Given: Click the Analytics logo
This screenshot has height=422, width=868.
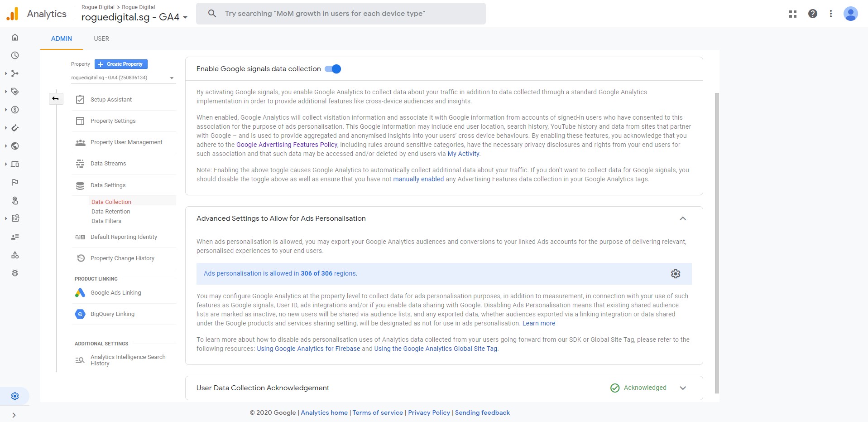Looking at the screenshot, I should coord(13,14).
